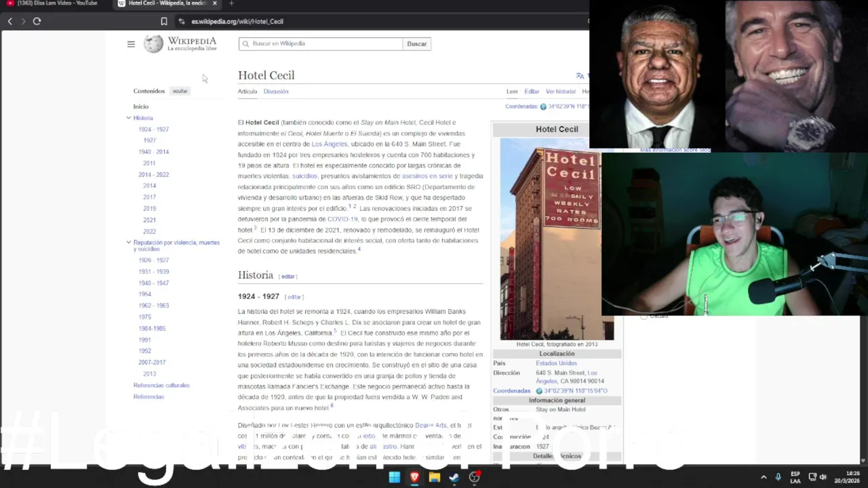This screenshot has width=868, height=488.
Task: Edit the 1924 - 1927 section via editar
Action: coord(294,297)
